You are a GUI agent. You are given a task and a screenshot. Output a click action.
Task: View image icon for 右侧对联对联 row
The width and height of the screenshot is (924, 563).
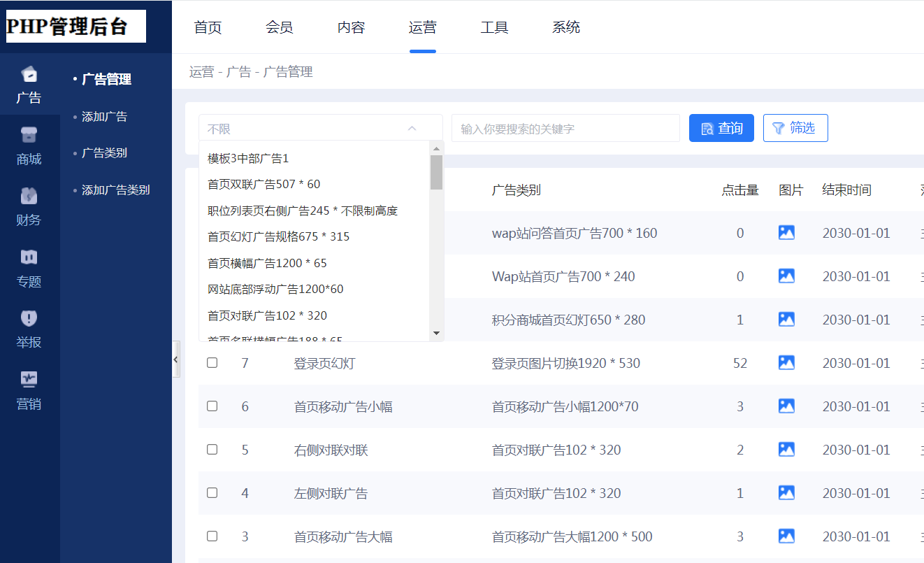[x=786, y=450]
